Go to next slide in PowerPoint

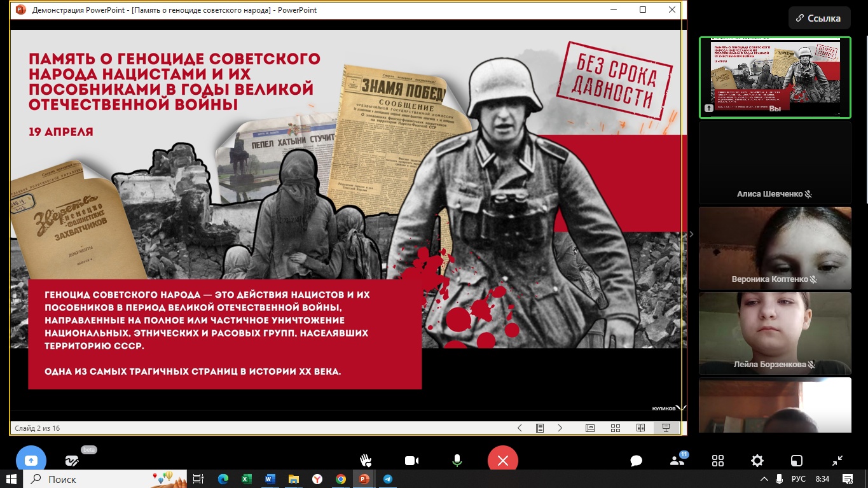click(x=560, y=428)
